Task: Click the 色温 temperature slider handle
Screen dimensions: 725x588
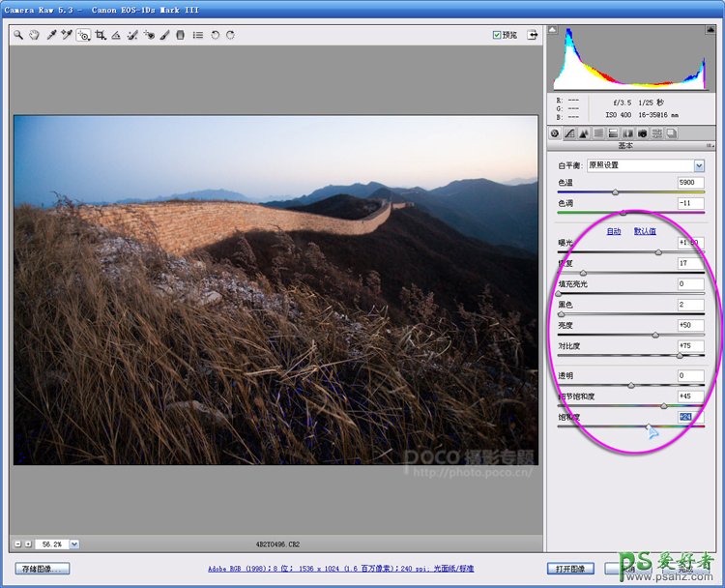Action: tap(615, 192)
